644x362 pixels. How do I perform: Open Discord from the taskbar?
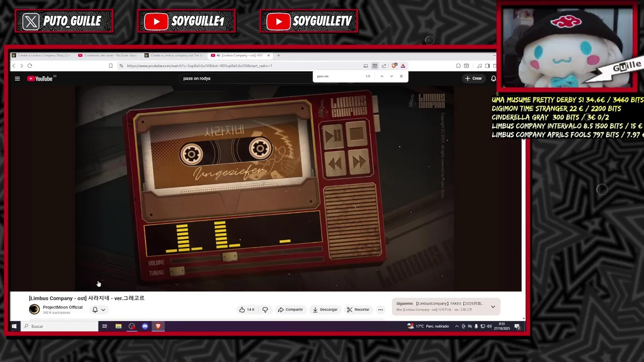pos(145,326)
